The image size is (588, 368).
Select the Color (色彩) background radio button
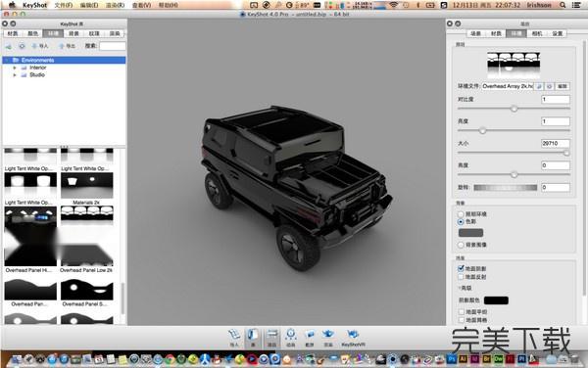[x=461, y=221]
